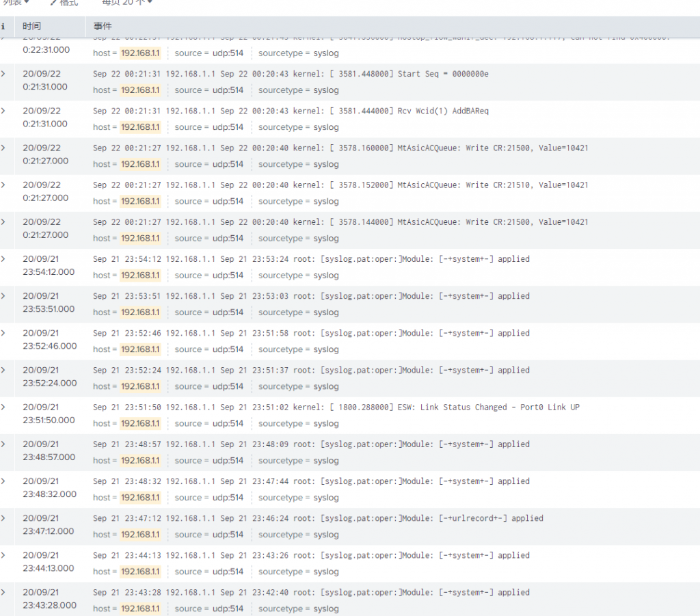Expand the urlrecord module event row

tap(3, 518)
